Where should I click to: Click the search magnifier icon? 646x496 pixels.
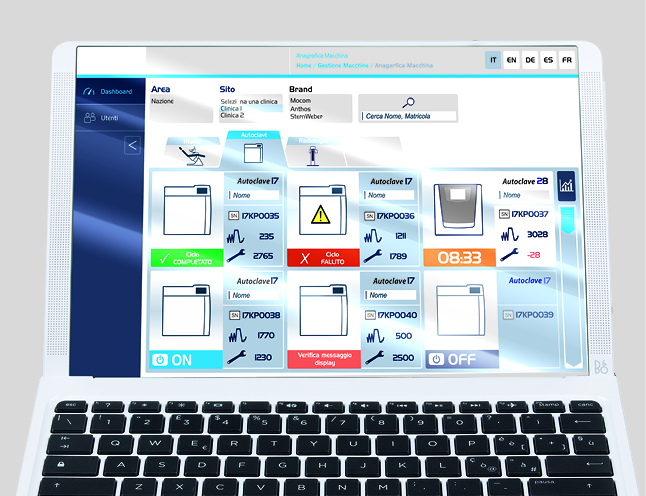click(407, 102)
